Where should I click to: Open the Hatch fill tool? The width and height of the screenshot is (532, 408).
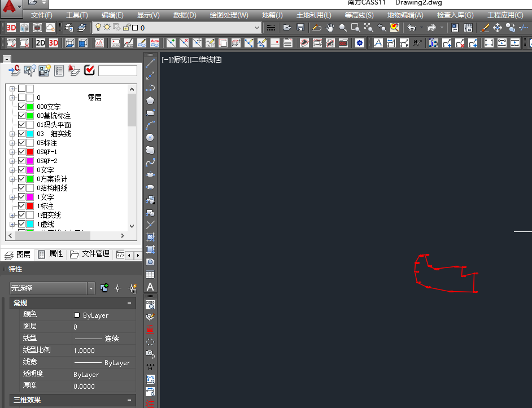pyautogui.click(x=150, y=236)
